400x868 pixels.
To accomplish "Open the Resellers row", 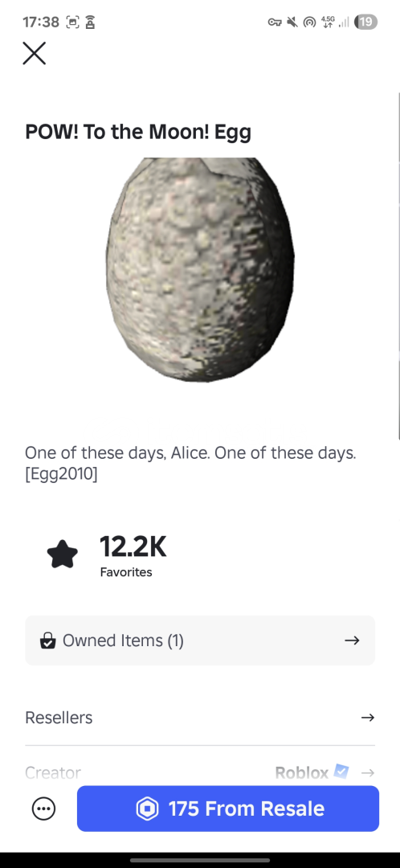I will [x=200, y=718].
